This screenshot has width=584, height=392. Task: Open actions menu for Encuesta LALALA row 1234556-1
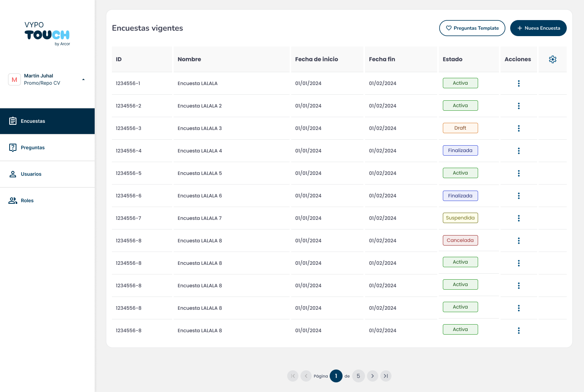coord(519,83)
